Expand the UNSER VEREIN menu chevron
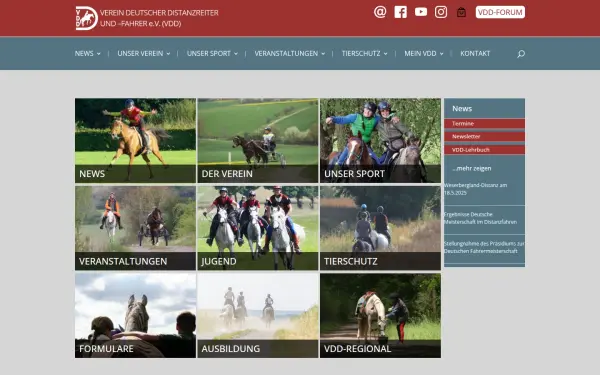600x375 pixels. 168,54
